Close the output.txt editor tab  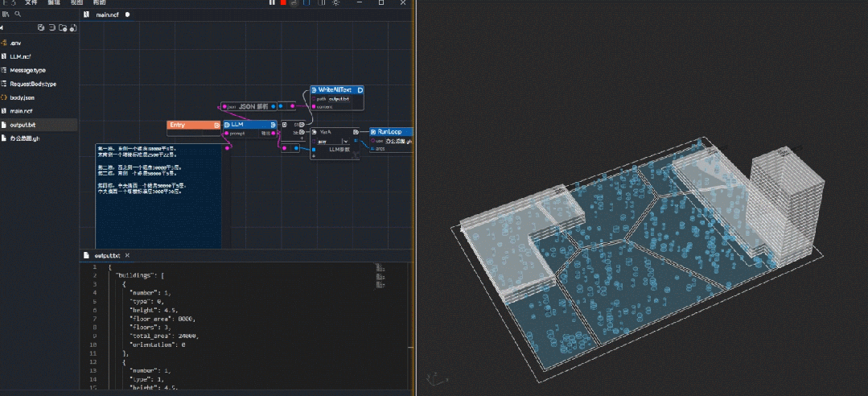(126, 255)
